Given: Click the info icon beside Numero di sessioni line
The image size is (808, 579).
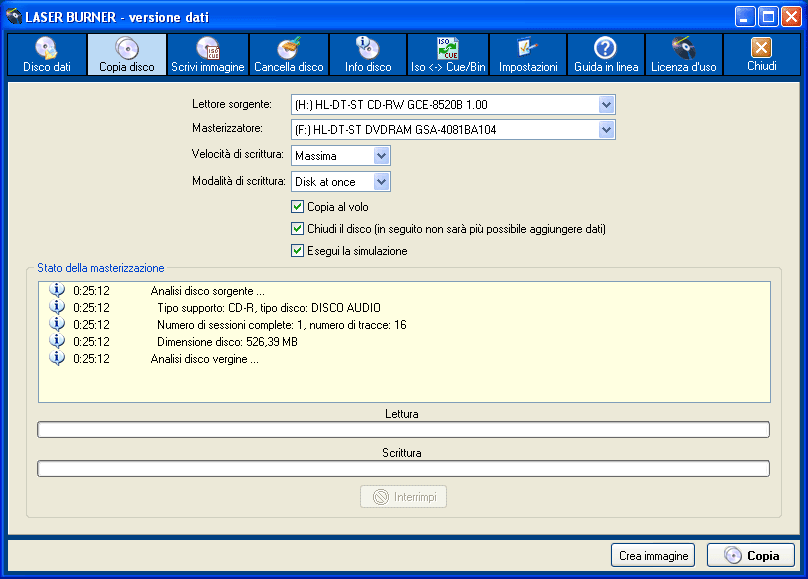Looking at the screenshot, I should [x=57, y=324].
